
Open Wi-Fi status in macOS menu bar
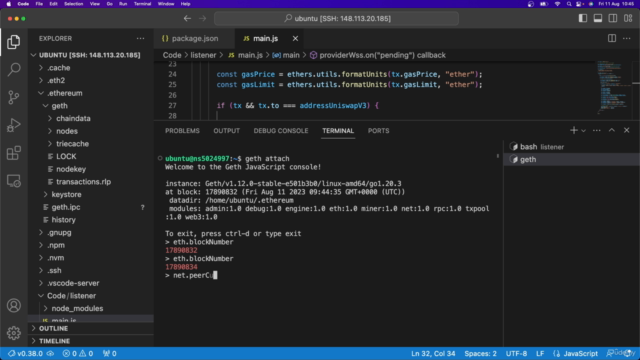(557, 4)
